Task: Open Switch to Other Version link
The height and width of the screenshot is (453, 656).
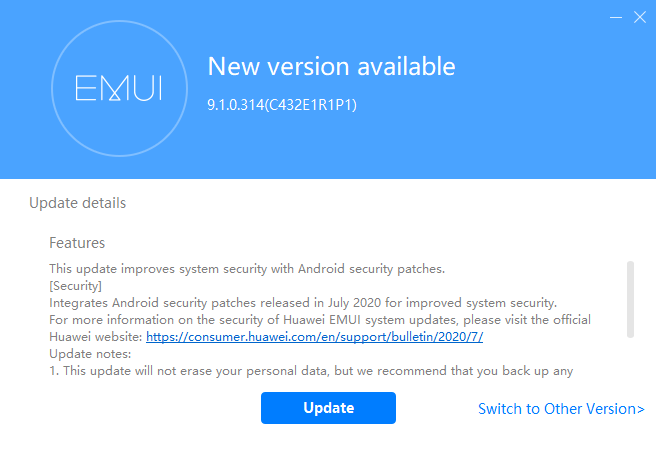Action: (x=561, y=409)
